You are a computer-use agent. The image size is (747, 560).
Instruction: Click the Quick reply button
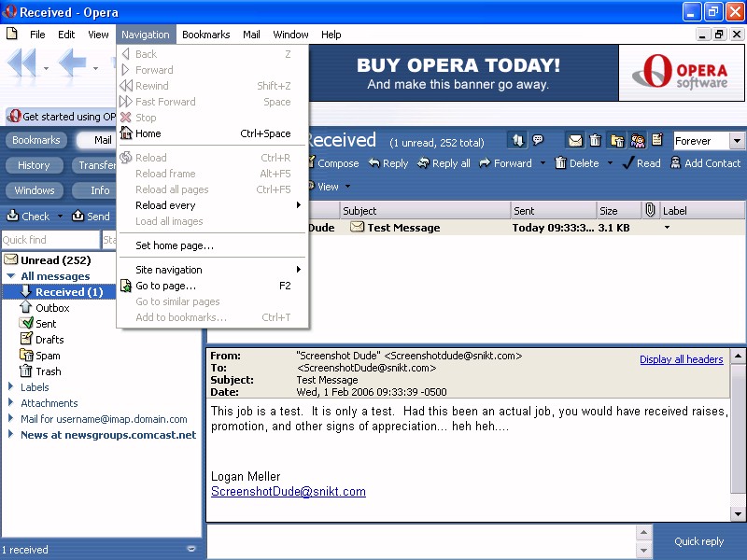(698, 541)
